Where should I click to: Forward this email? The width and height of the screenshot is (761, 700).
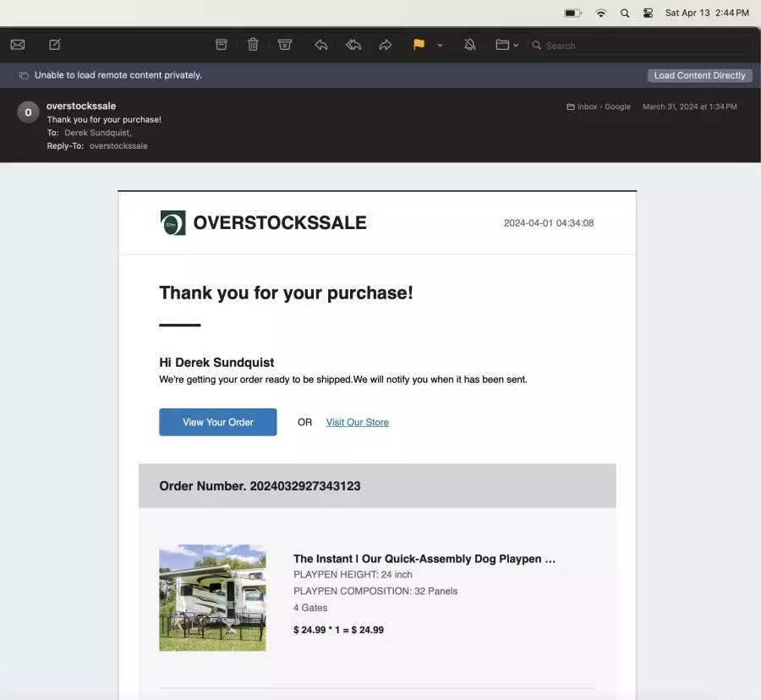coord(386,45)
